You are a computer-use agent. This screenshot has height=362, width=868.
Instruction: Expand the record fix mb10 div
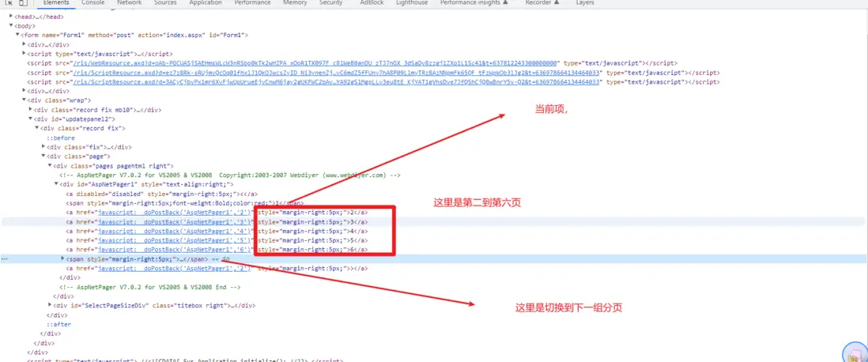[x=31, y=110]
